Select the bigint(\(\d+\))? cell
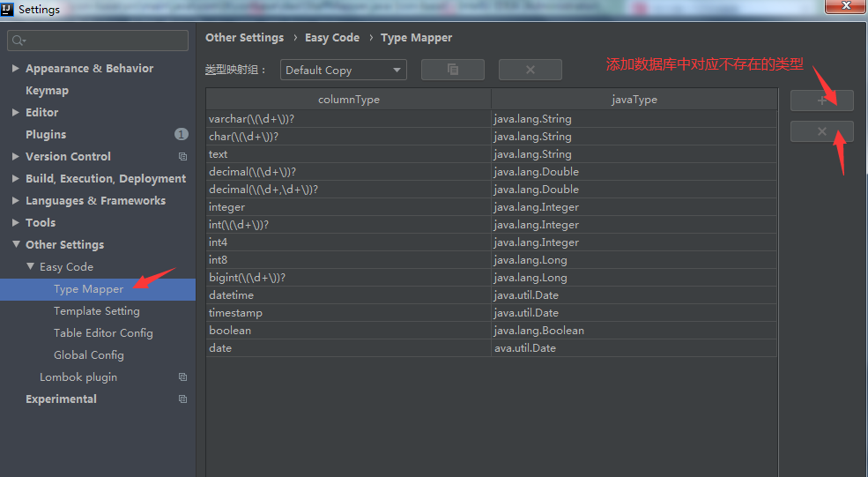 (x=349, y=278)
